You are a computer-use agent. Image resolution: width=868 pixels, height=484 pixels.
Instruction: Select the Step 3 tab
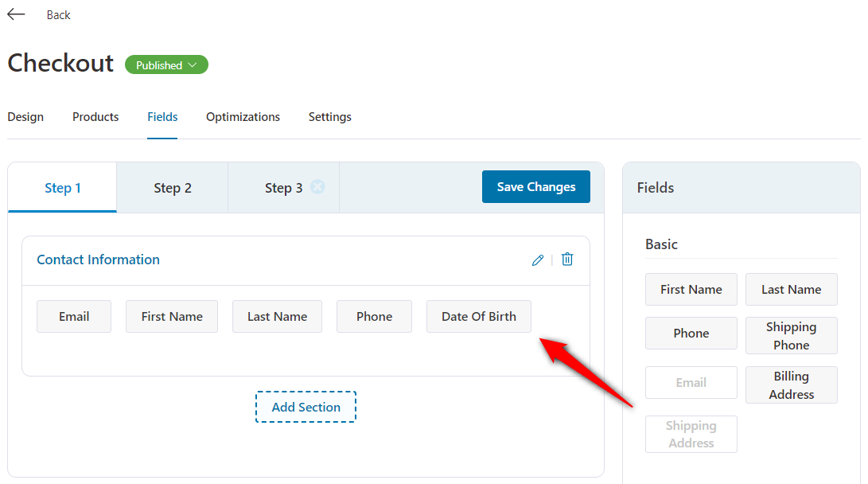(x=283, y=188)
